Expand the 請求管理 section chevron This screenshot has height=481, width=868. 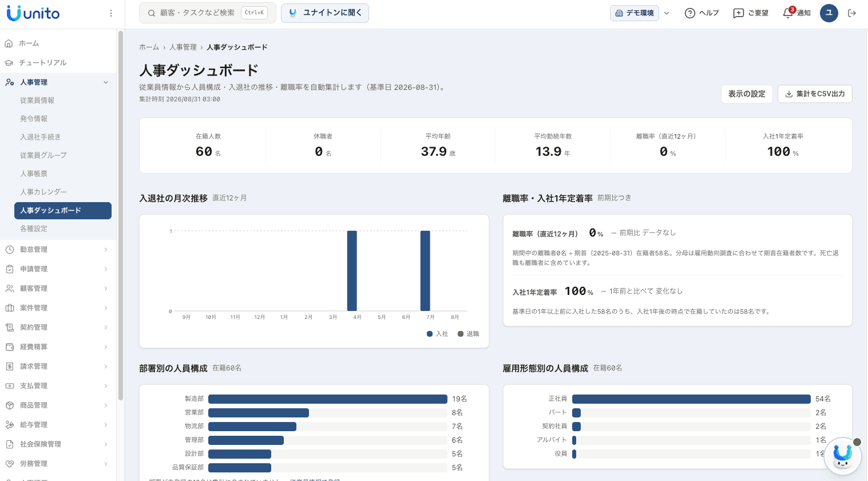106,366
